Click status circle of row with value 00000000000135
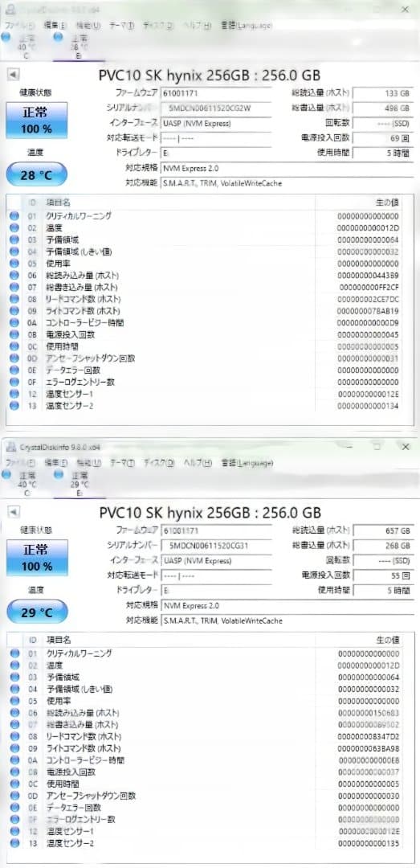 [14, 843]
